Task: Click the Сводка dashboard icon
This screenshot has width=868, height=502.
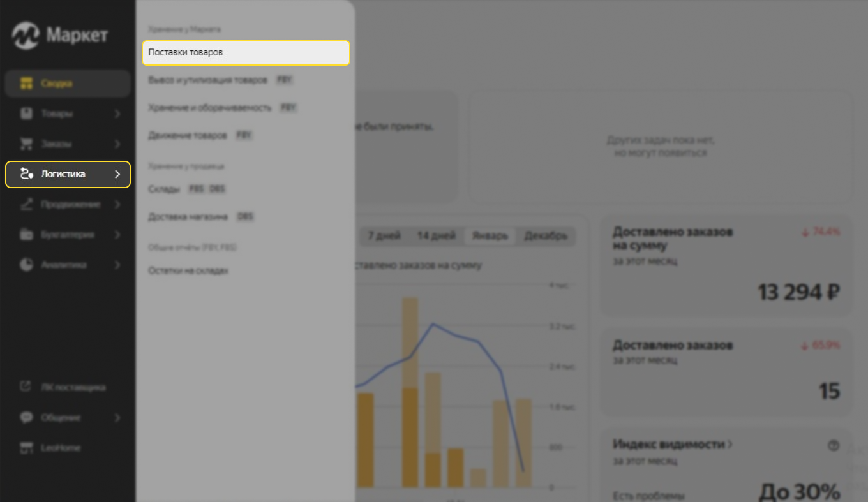Action: (26, 84)
